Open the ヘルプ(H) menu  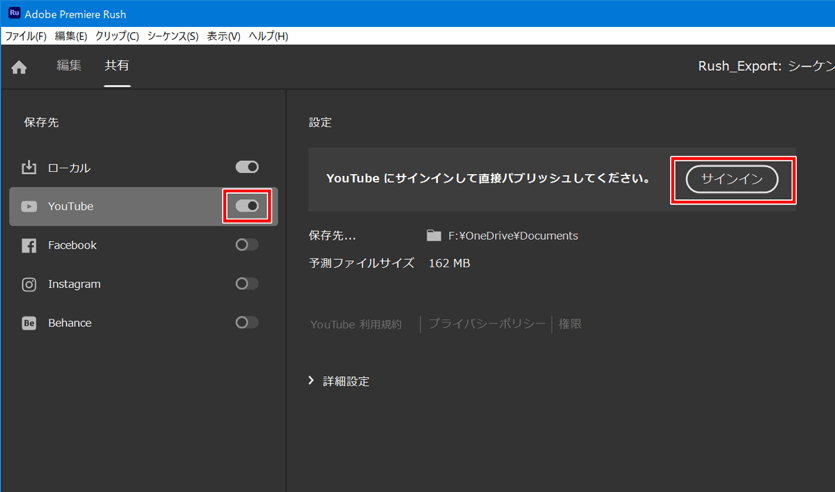(x=268, y=36)
